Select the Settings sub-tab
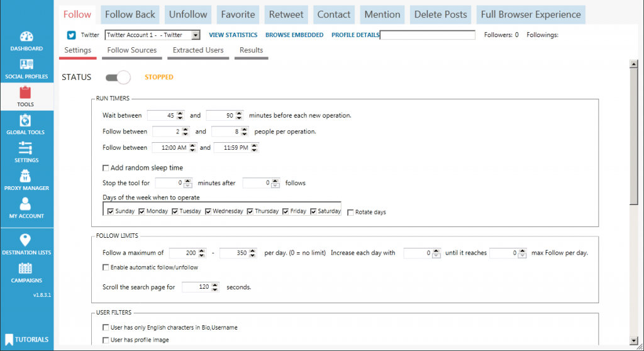This screenshot has height=351, width=644. (x=77, y=50)
